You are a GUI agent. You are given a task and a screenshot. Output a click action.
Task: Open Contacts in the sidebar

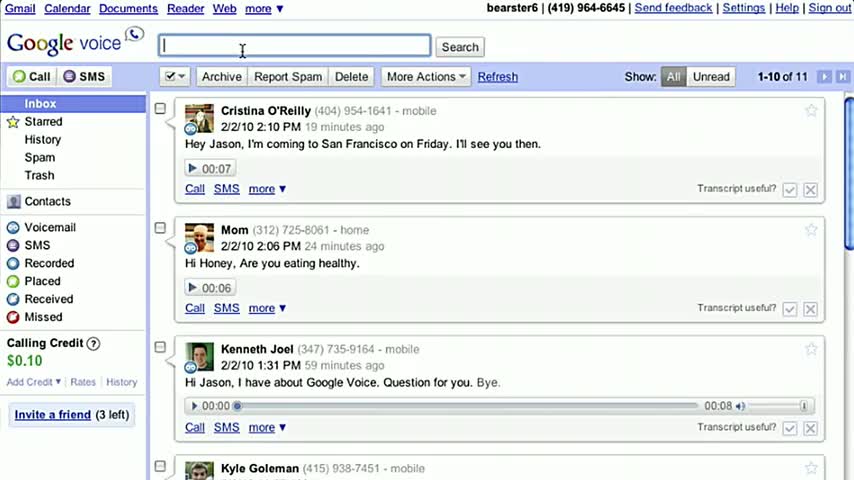pos(47,202)
